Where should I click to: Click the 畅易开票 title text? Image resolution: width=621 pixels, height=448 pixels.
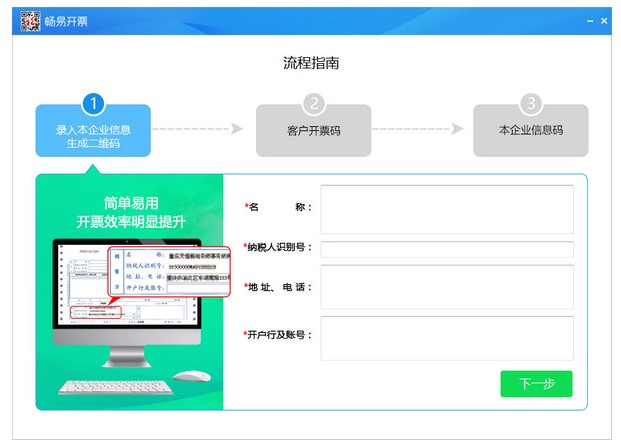coord(66,21)
